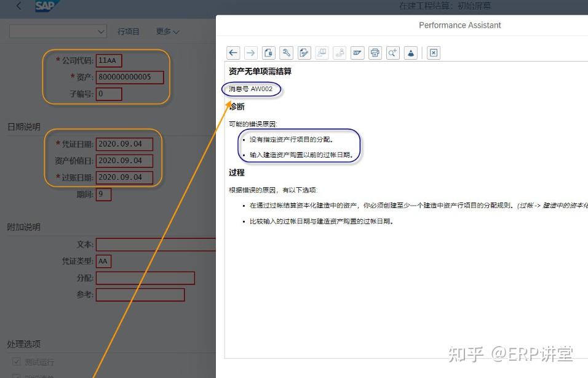Select the copy document icon in the toolbar
This screenshot has height=378, width=588.
(269, 53)
